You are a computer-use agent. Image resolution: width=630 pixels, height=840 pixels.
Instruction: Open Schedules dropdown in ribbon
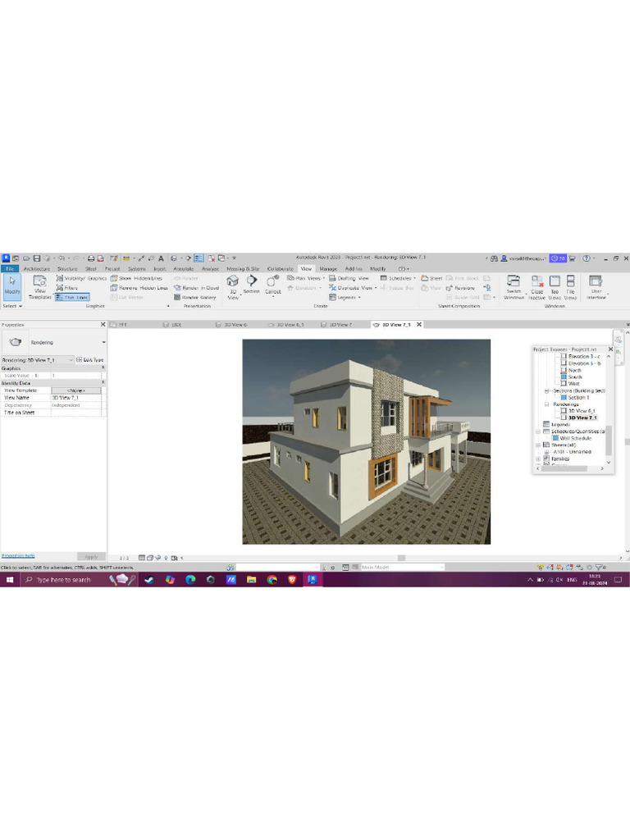click(x=398, y=279)
